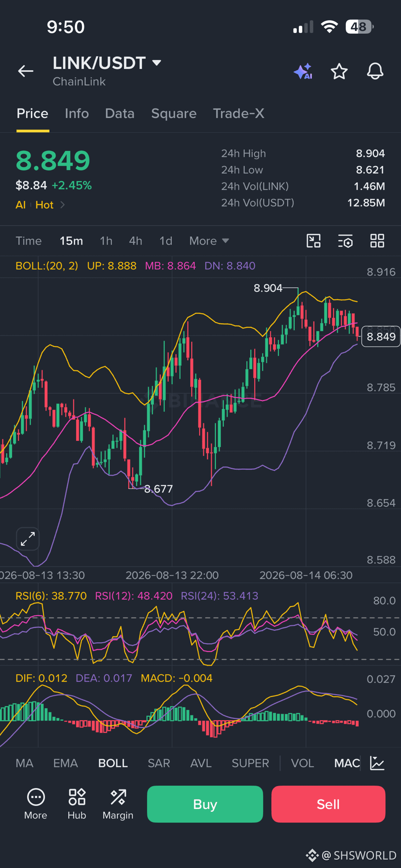
Task: Select the Time chart interval
Action: click(29, 241)
